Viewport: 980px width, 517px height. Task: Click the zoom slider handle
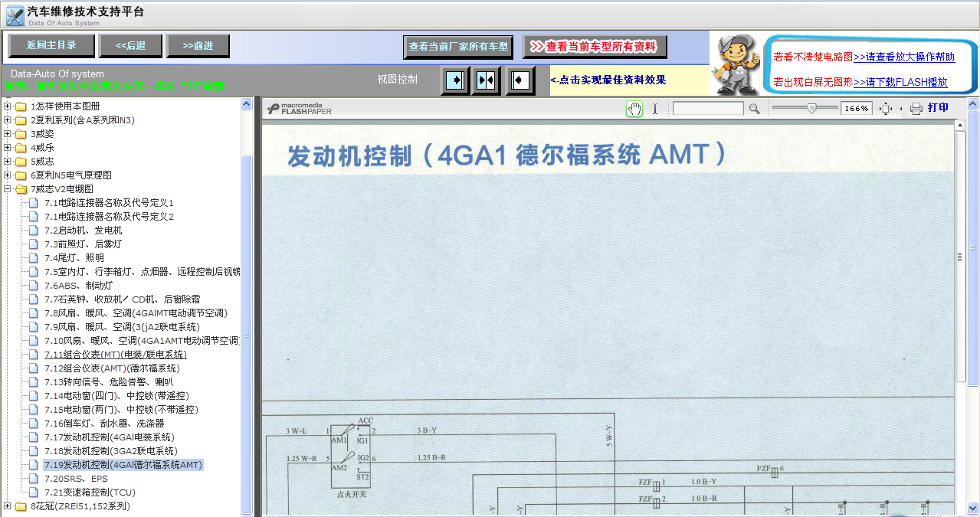(x=811, y=109)
